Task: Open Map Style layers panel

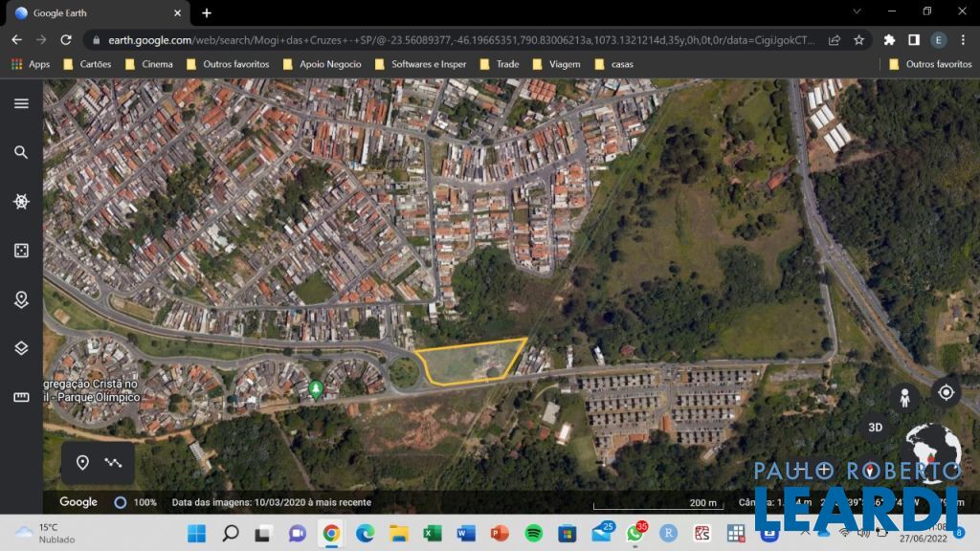Action: click(21, 348)
